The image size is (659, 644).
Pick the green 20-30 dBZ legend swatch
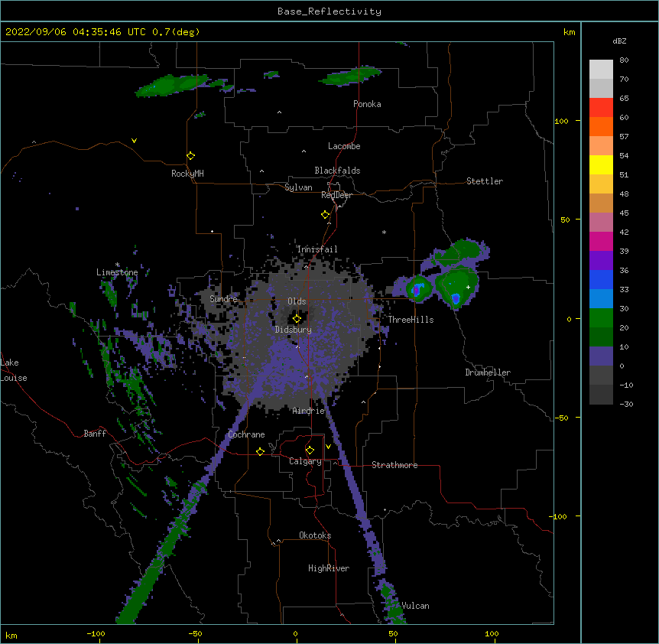[x=601, y=318]
